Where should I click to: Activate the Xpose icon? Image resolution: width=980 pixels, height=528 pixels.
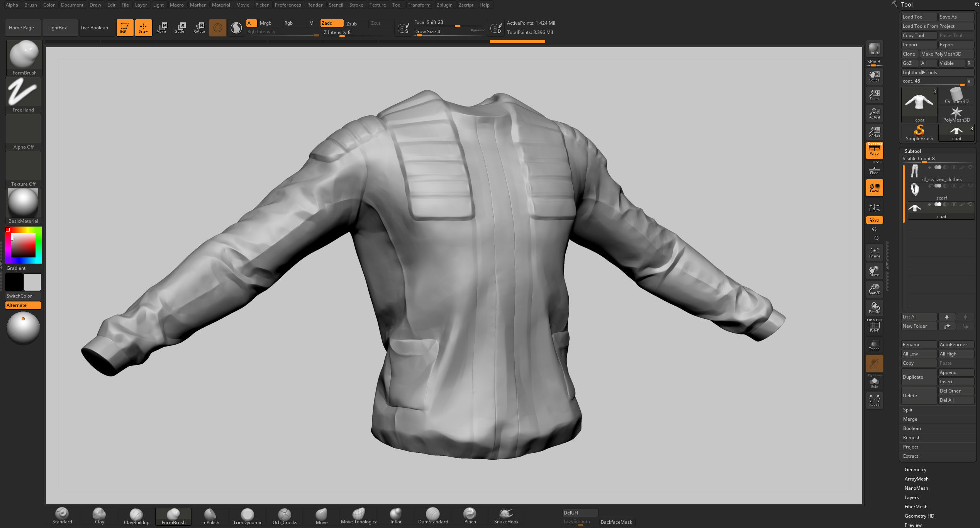coord(874,400)
